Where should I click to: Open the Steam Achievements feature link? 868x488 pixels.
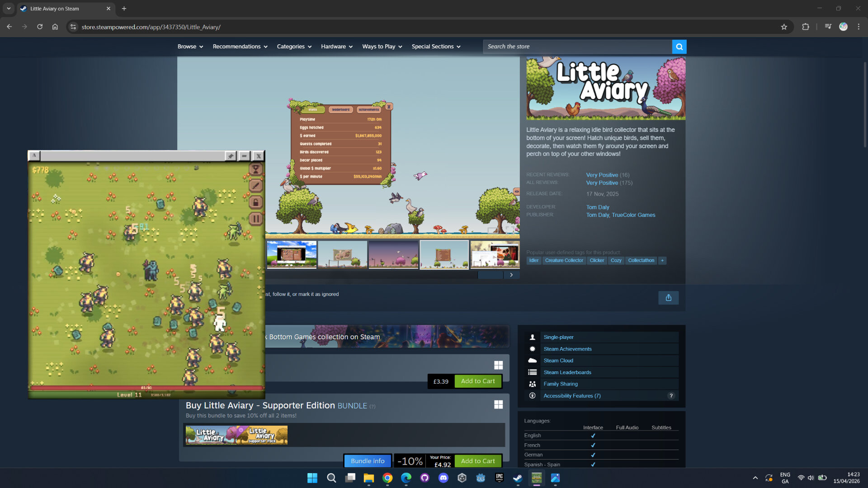point(567,349)
